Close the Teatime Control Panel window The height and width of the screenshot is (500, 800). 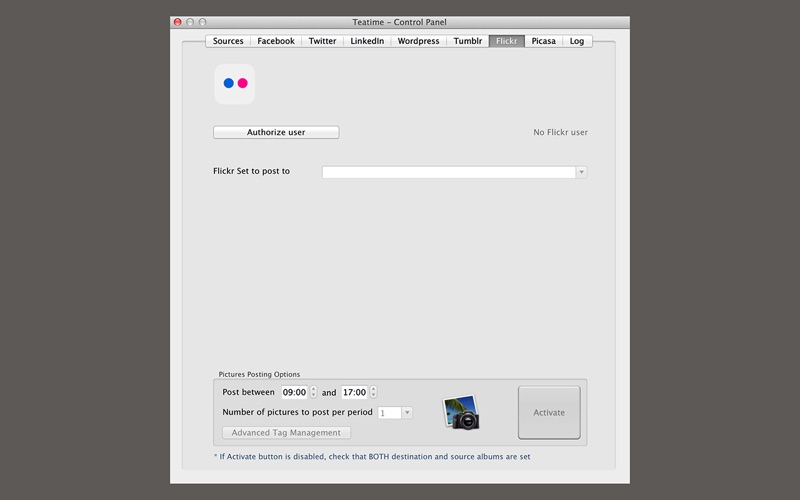pyautogui.click(x=178, y=22)
